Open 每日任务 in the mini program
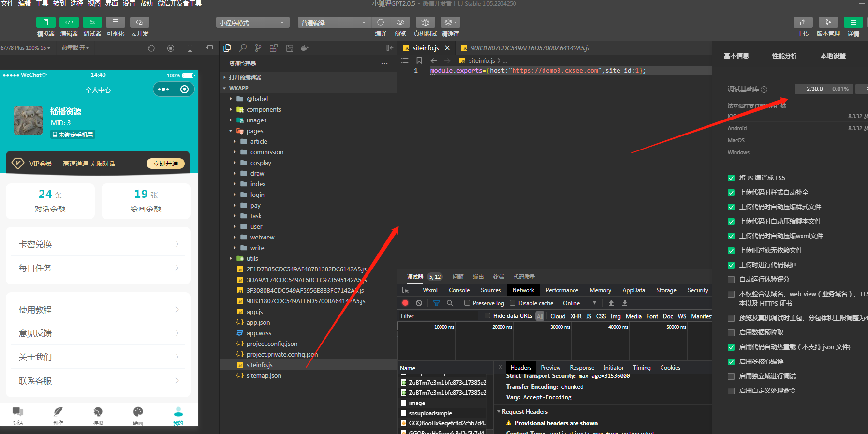The width and height of the screenshot is (868, 434). pos(98,268)
